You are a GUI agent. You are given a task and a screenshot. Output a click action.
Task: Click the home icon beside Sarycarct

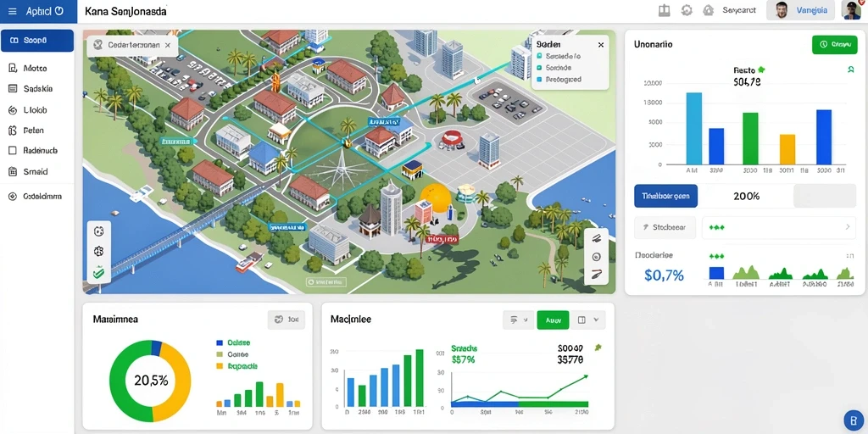708,10
